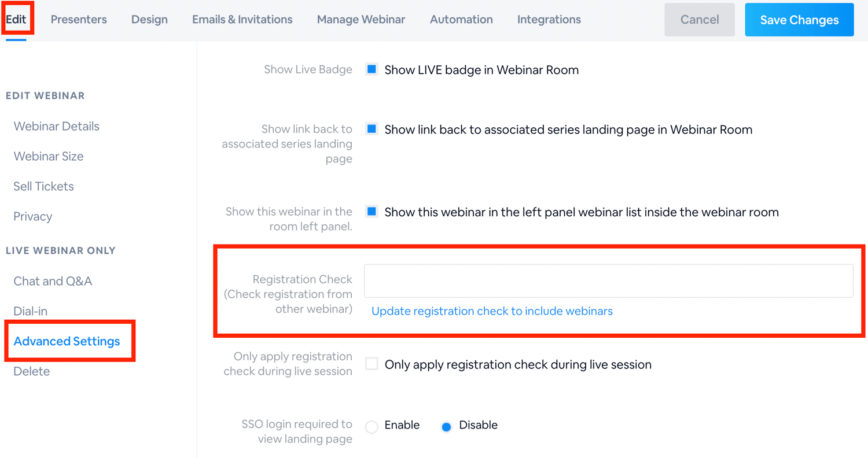
Task: Enable Only apply registration check during live session
Action: pyautogui.click(x=371, y=364)
